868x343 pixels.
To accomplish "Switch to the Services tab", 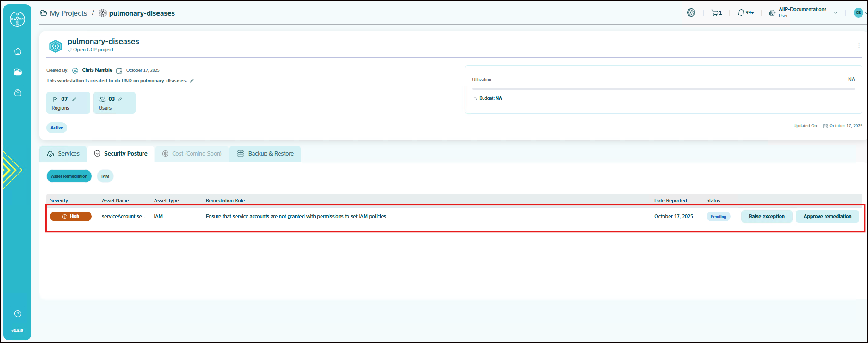I will pyautogui.click(x=63, y=154).
